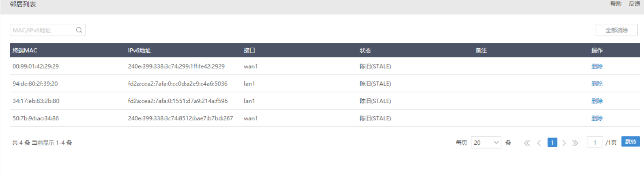Click the 全部清除 button

(616, 30)
